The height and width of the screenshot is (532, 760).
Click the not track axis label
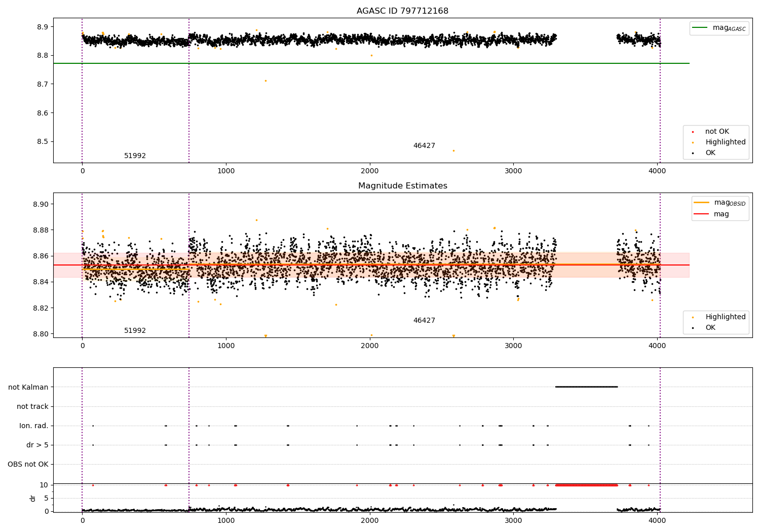[32, 406]
